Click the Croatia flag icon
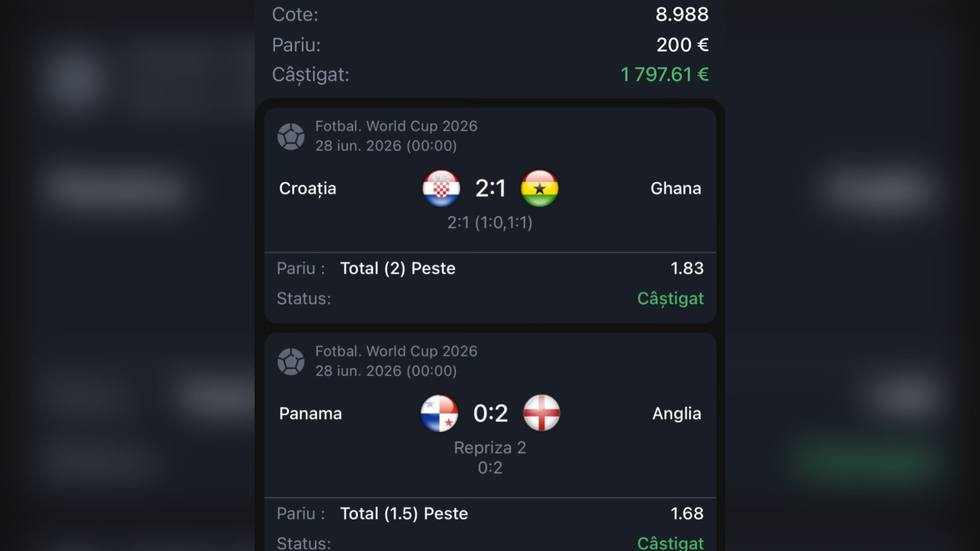The width and height of the screenshot is (980, 551). [441, 188]
